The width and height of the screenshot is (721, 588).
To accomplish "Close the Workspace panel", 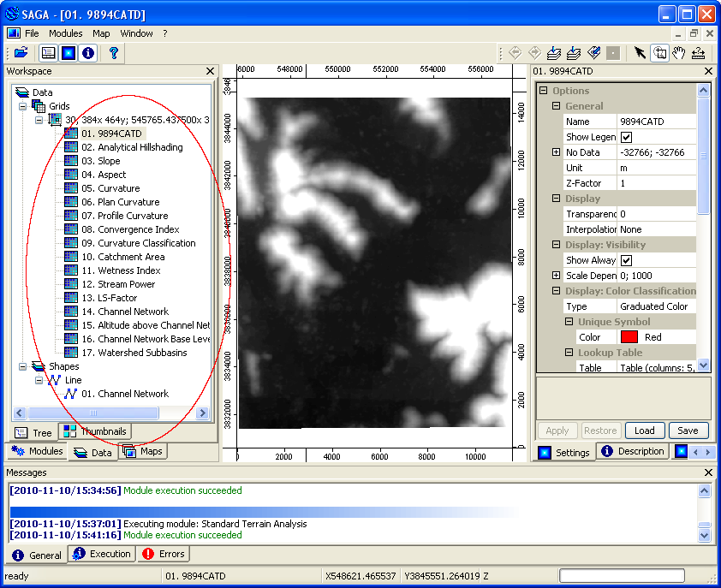I will click(210, 71).
